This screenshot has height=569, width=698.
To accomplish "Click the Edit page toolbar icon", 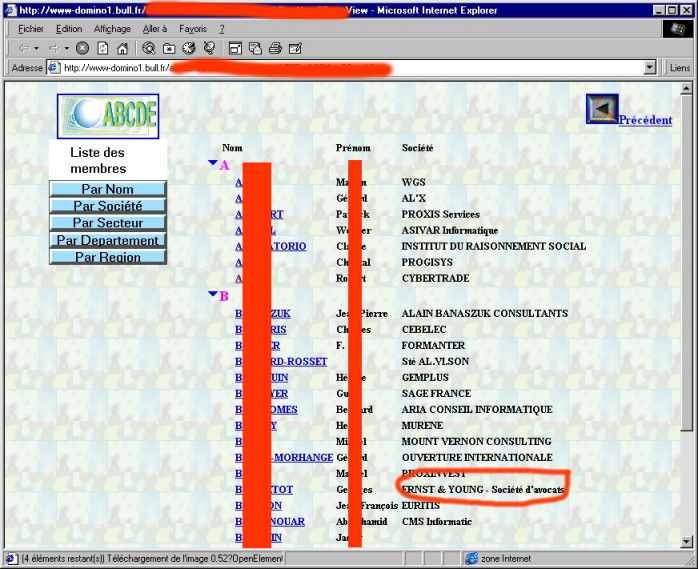I will click(295, 48).
